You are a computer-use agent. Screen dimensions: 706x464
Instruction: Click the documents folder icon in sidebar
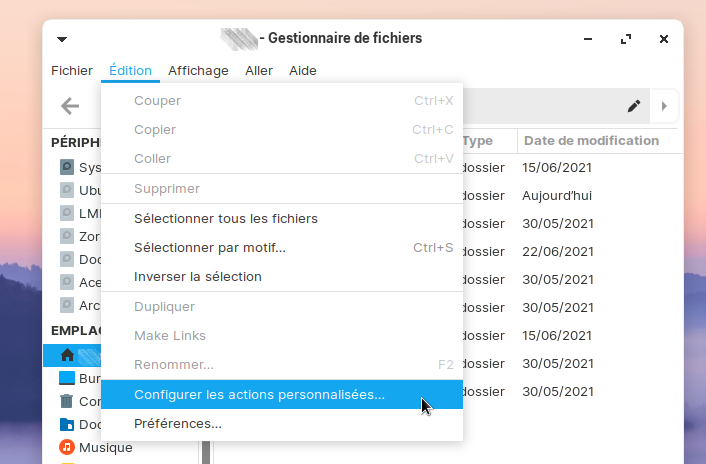(67, 424)
